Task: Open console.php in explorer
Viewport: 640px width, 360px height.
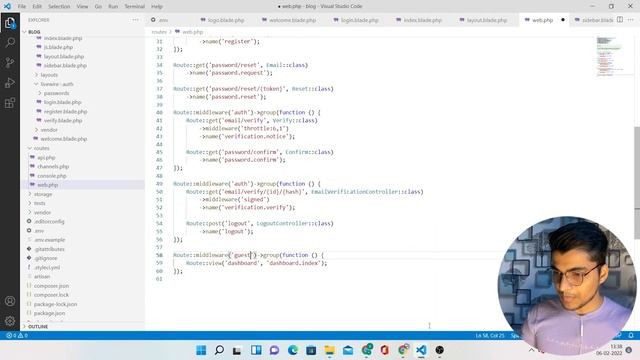Action: tap(52, 176)
